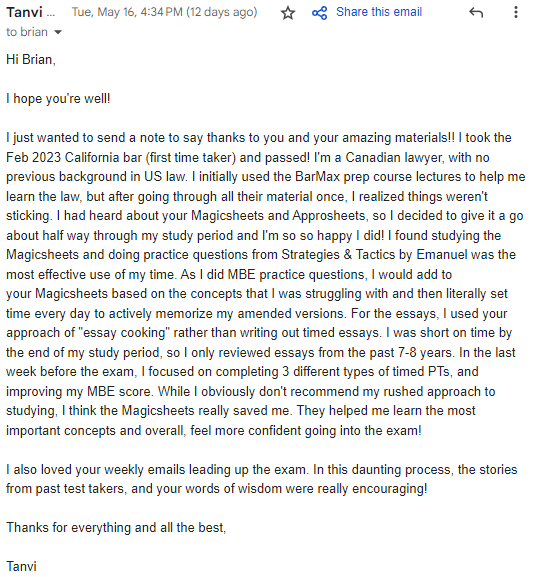Image resolution: width=540 pixels, height=577 pixels.
Task: Open the three-dot More options menu
Action: (x=516, y=12)
